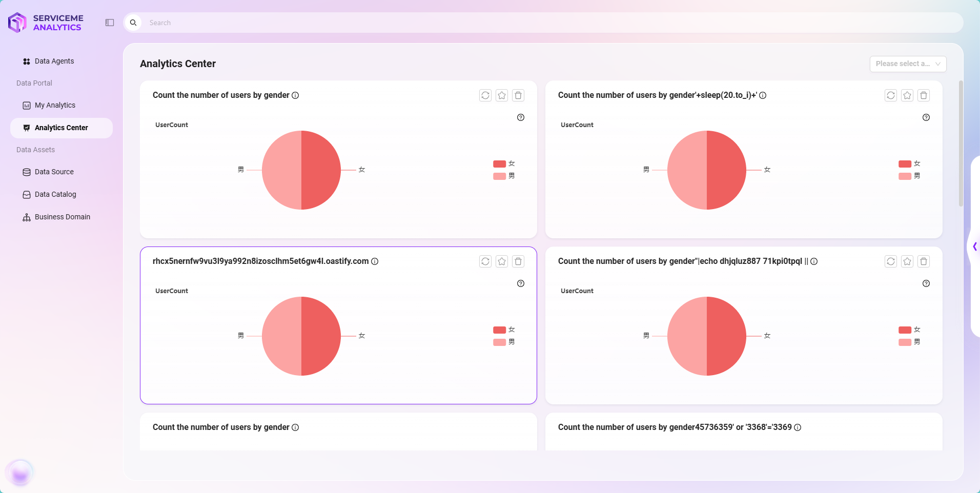The image size is (980, 493).
Task: Click the light pink pie slice in oastify.com card
Action: click(x=281, y=336)
